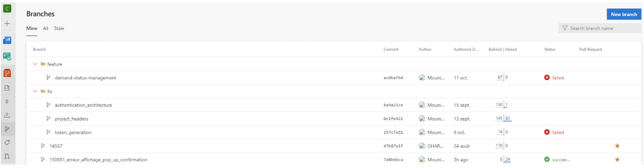The width and height of the screenshot is (644, 168).
Task: Open the Overview dashboard icon in sidebar
Action: coord(7,40)
